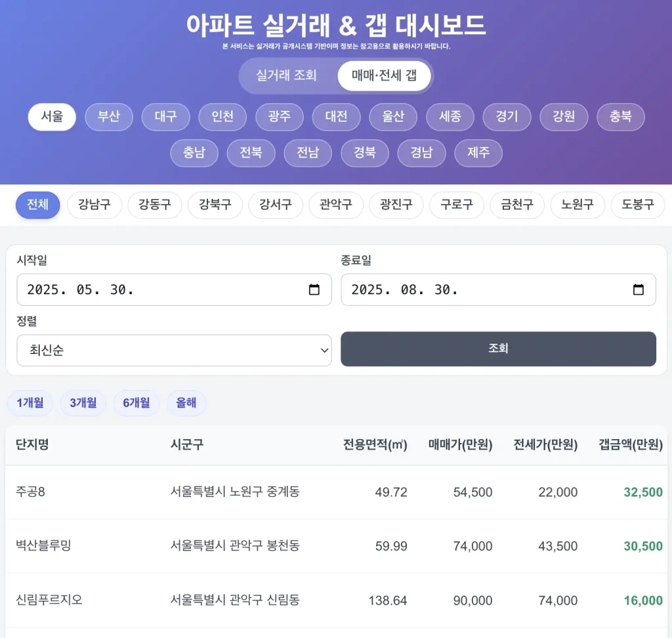This screenshot has width=672, height=638.
Task: Filter by 금천구 district
Action: coord(517,205)
